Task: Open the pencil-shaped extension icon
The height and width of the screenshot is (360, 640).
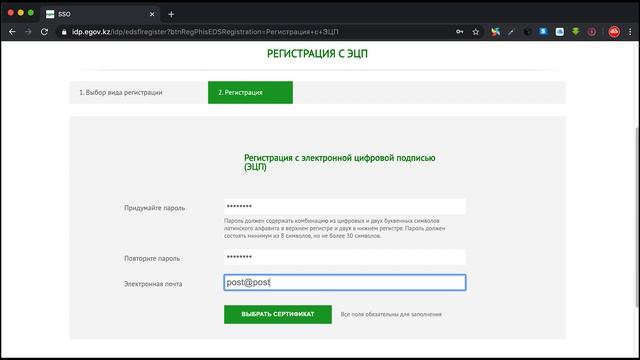Action: (x=511, y=31)
